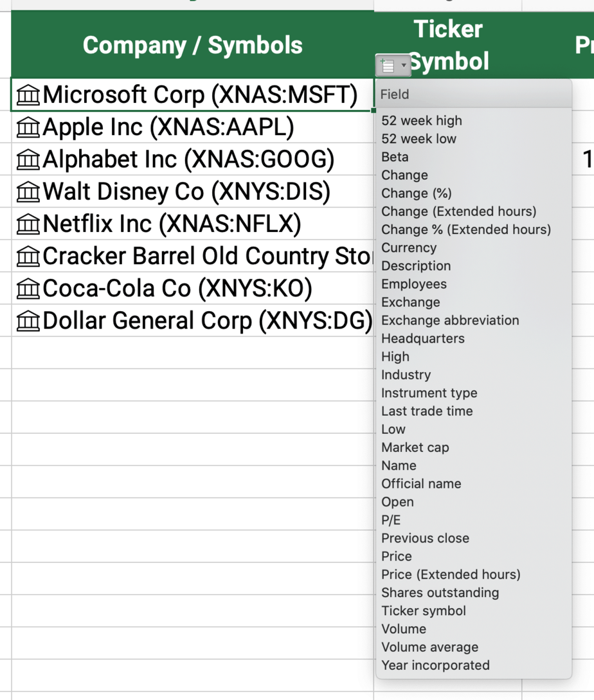Click the Coca-Cola Co stock data type icon
Image resolution: width=594 pixels, height=700 pixels.
[x=28, y=289]
